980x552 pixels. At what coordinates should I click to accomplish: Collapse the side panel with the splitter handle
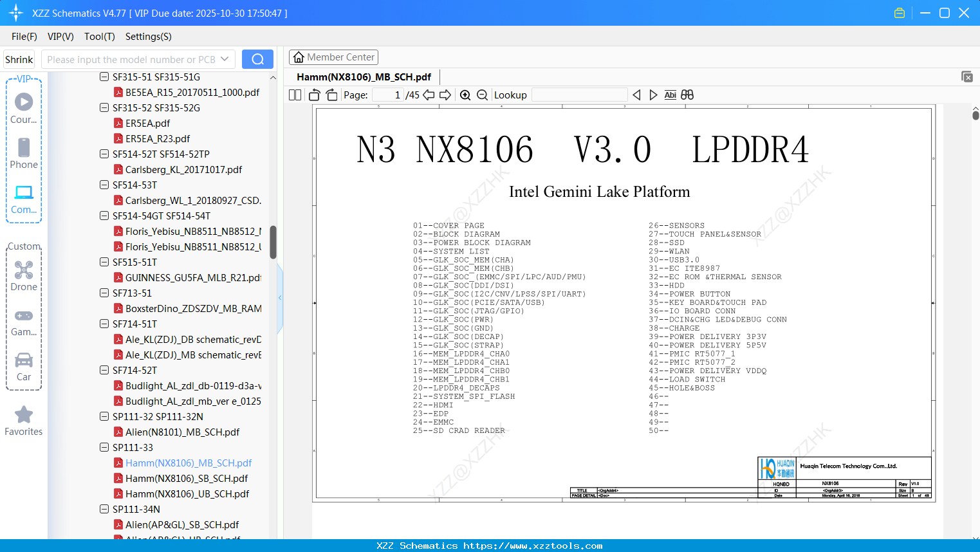click(280, 297)
